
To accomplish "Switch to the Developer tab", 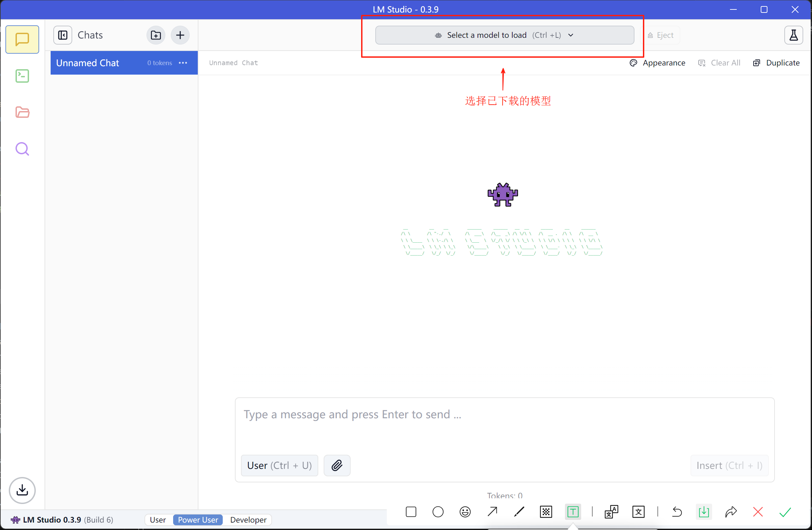I will tap(248, 520).
